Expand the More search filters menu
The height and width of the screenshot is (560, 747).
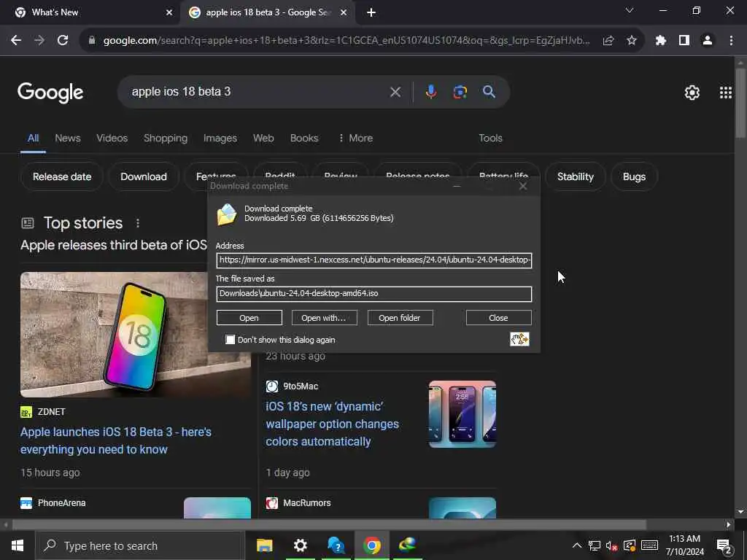click(355, 138)
